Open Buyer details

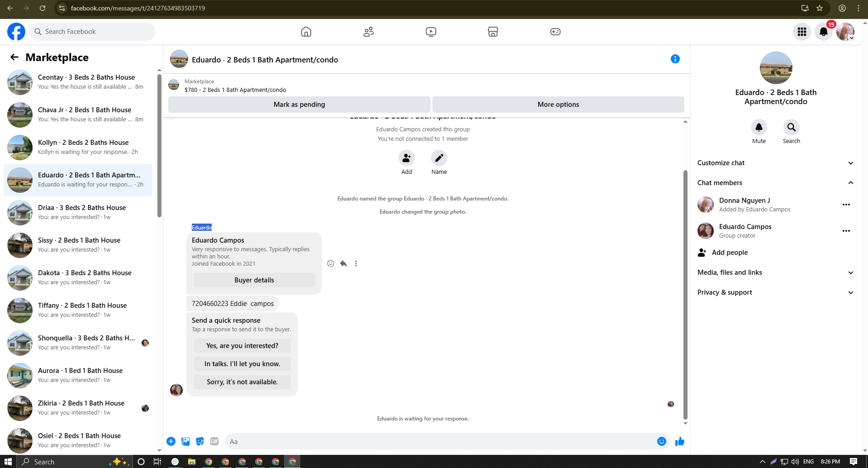pyautogui.click(x=254, y=280)
